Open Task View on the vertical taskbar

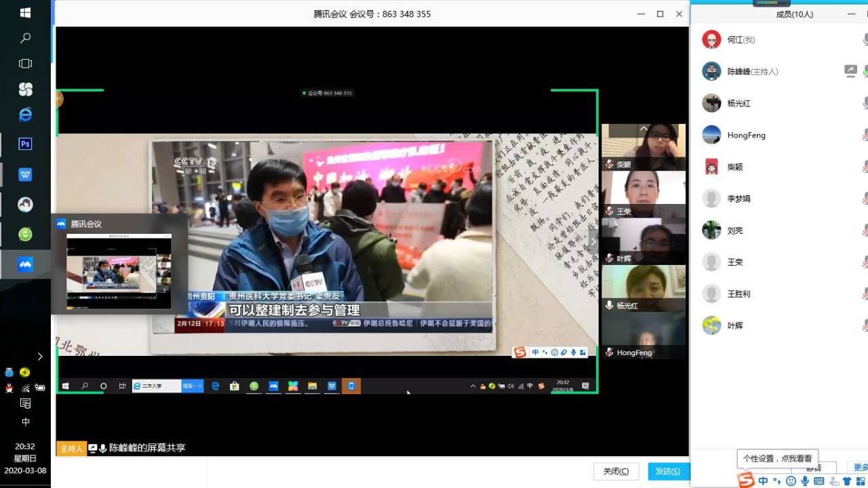(x=25, y=64)
